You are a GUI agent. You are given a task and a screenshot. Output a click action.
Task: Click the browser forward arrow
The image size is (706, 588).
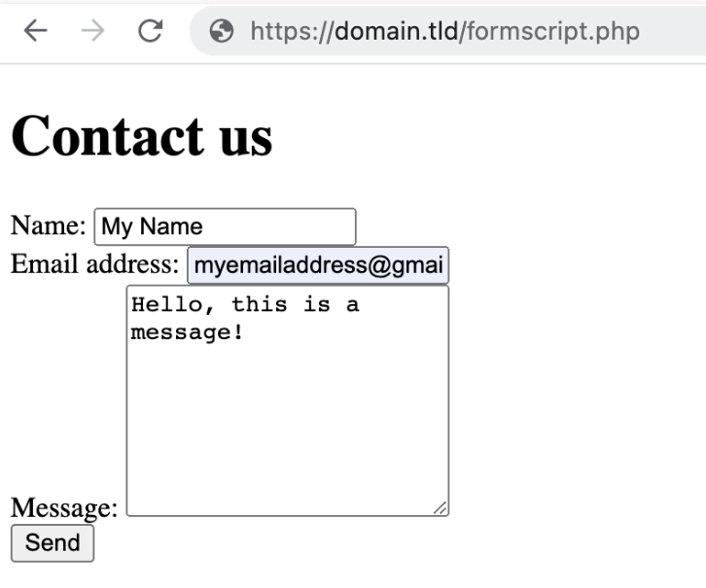point(92,31)
